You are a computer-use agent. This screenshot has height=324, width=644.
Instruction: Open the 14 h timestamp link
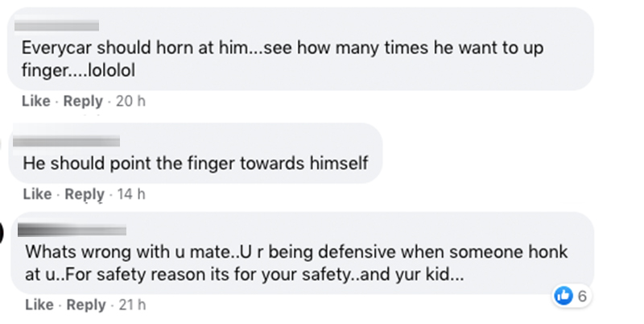130,194
